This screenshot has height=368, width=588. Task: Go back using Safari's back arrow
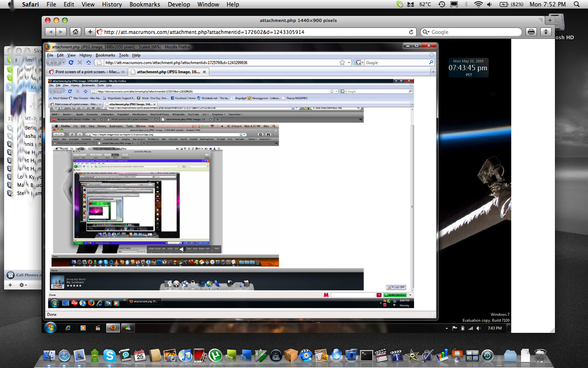tap(50, 32)
